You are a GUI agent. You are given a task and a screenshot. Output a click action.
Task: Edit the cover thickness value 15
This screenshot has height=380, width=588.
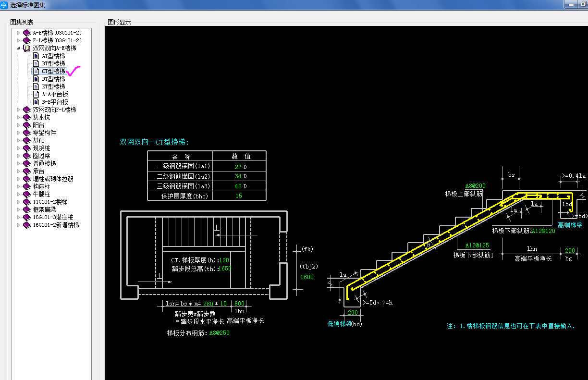239,196
